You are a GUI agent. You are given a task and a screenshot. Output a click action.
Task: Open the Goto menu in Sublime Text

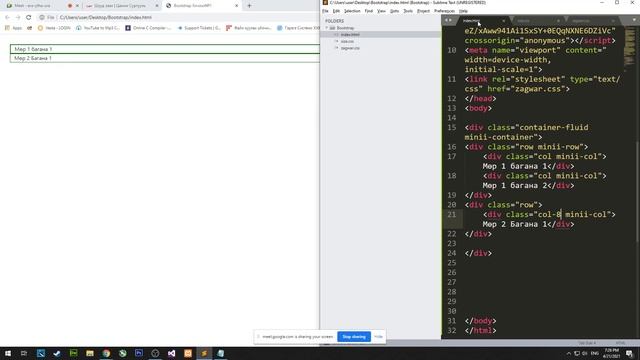click(394, 11)
